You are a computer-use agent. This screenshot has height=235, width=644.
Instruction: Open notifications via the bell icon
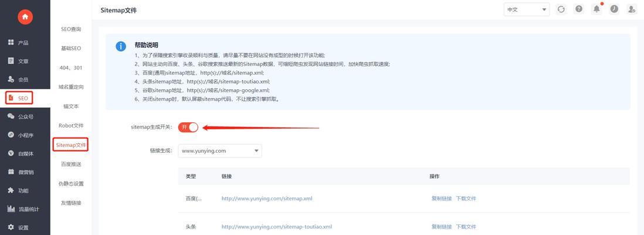596,9
